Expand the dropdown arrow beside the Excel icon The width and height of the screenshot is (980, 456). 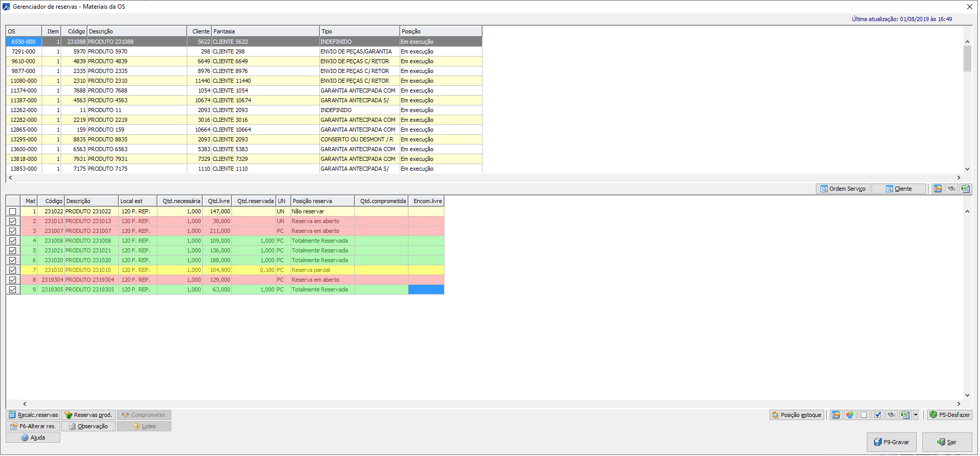tap(916, 415)
